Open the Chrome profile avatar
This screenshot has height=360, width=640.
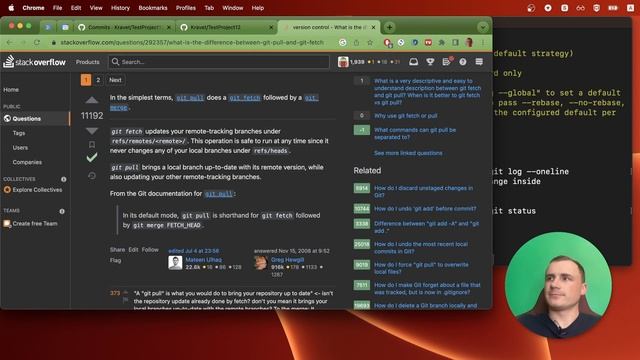click(469, 42)
